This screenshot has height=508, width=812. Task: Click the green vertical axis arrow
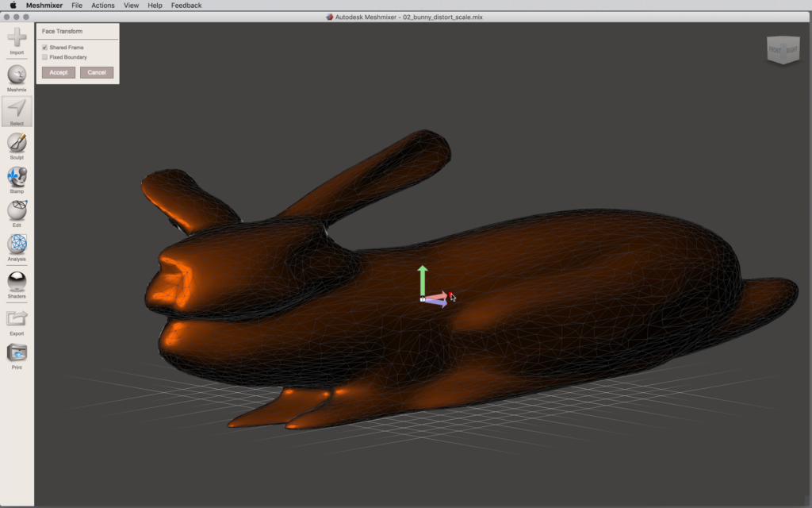click(x=423, y=278)
